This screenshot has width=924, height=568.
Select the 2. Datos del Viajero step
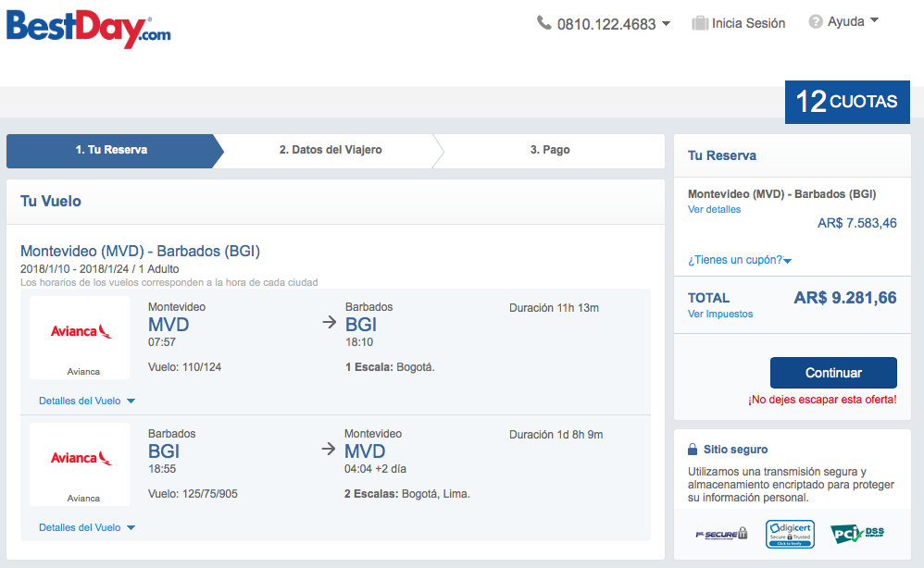click(x=331, y=150)
